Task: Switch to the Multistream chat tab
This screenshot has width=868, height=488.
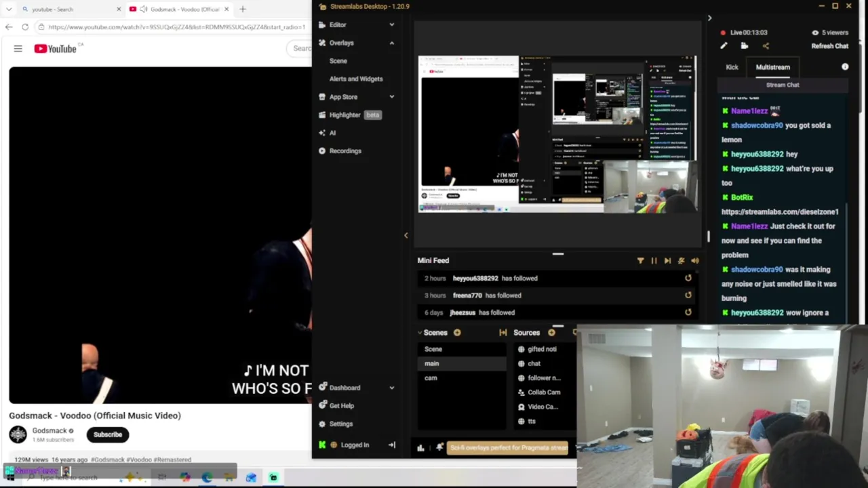Action: 772,67
